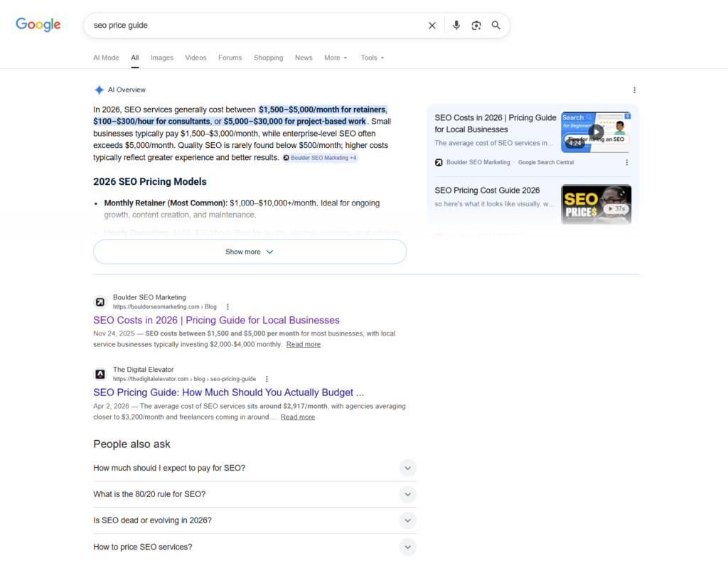Switch to the Images tab
This screenshot has width=728, height=561.
(x=161, y=58)
